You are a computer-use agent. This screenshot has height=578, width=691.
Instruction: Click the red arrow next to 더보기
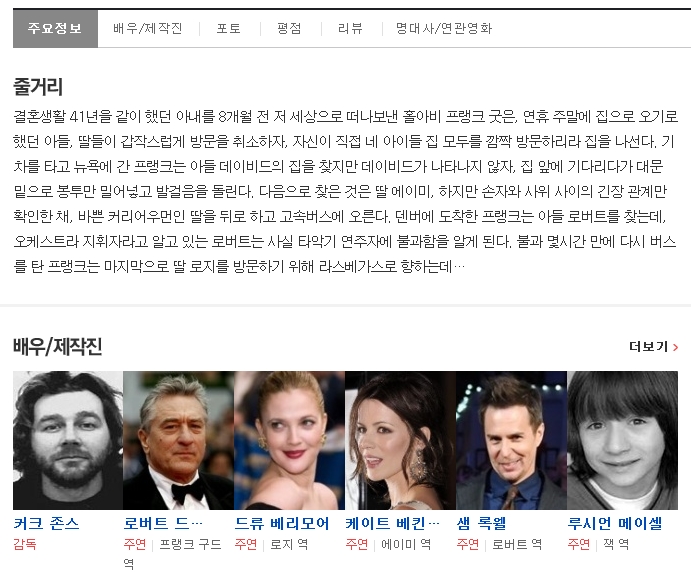click(x=676, y=347)
